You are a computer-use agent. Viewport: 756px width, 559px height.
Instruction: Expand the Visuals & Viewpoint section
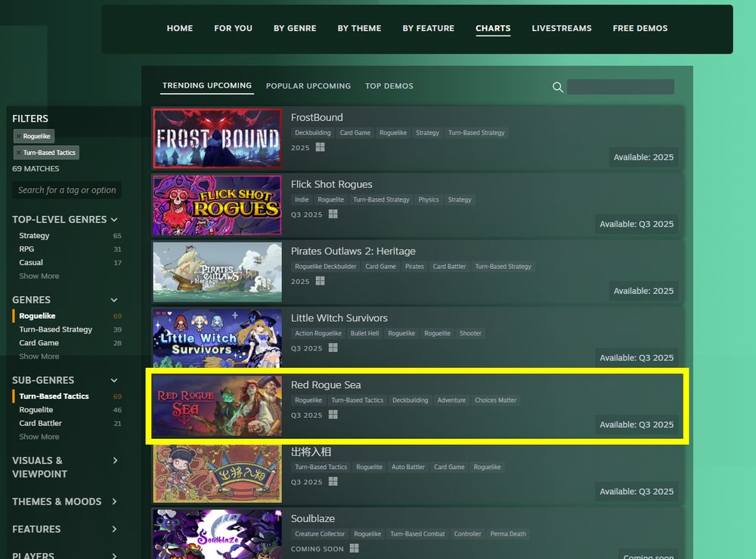coord(115,461)
